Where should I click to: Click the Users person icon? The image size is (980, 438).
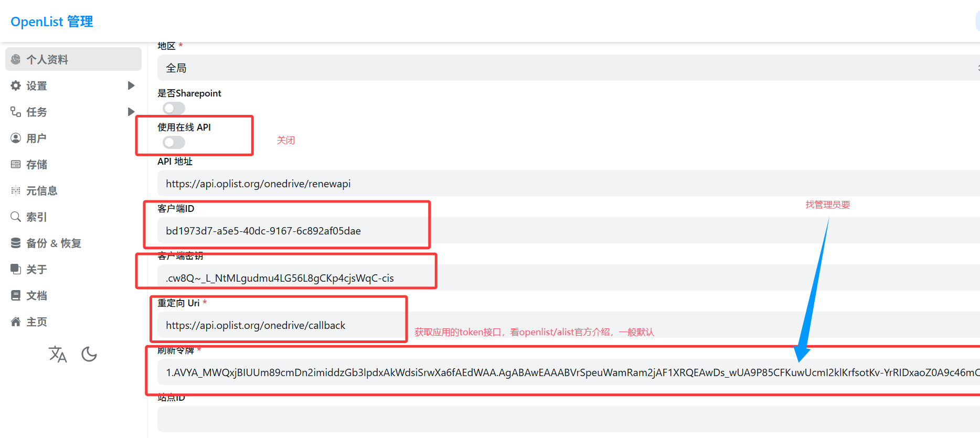pos(16,138)
